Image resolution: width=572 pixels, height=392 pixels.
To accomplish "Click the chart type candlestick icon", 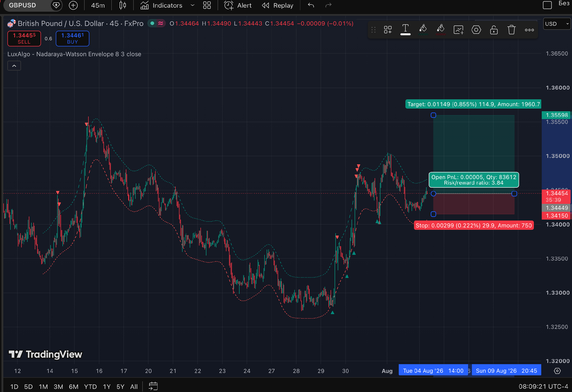I will coord(123,5).
